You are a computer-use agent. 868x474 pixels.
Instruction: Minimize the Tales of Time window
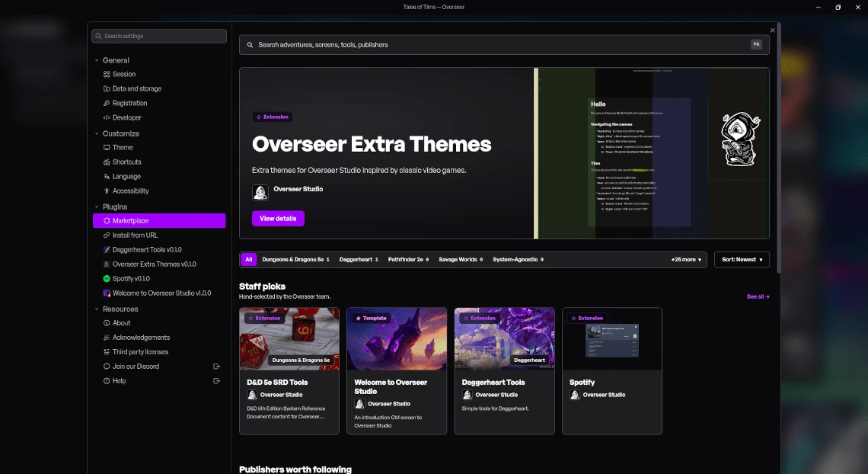click(818, 7)
